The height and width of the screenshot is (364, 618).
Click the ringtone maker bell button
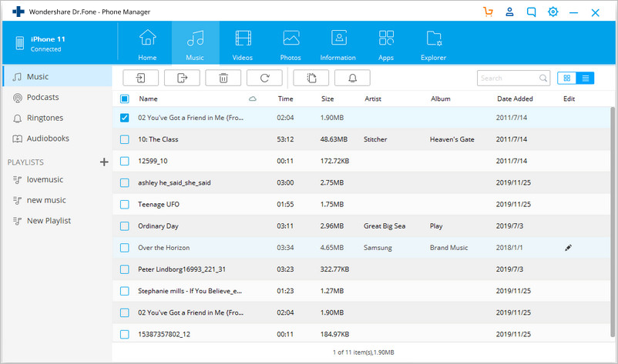[x=352, y=78]
